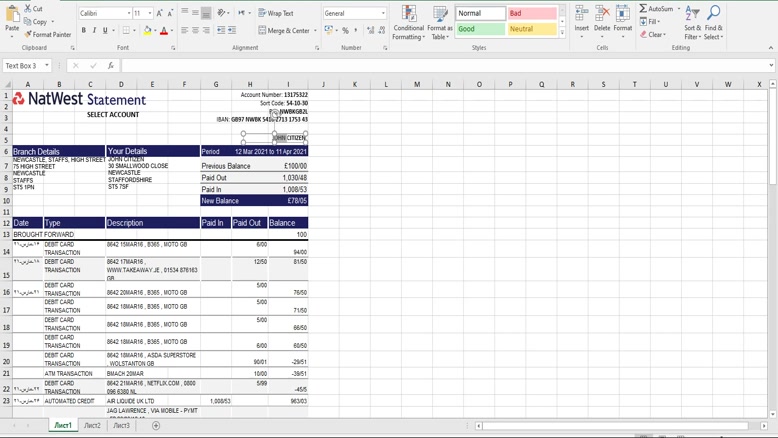Apply Percent Style
The height and width of the screenshot is (438, 778).
coord(345,31)
